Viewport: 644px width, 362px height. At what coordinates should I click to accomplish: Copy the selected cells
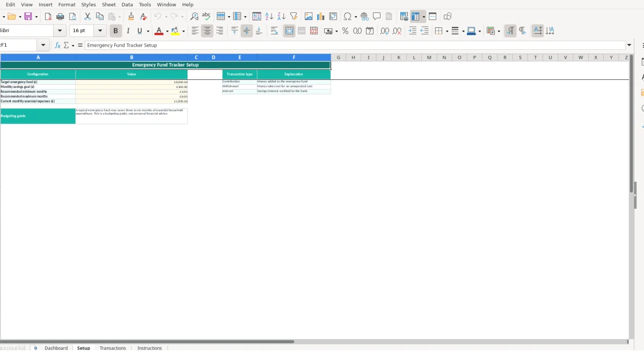click(99, 17)
